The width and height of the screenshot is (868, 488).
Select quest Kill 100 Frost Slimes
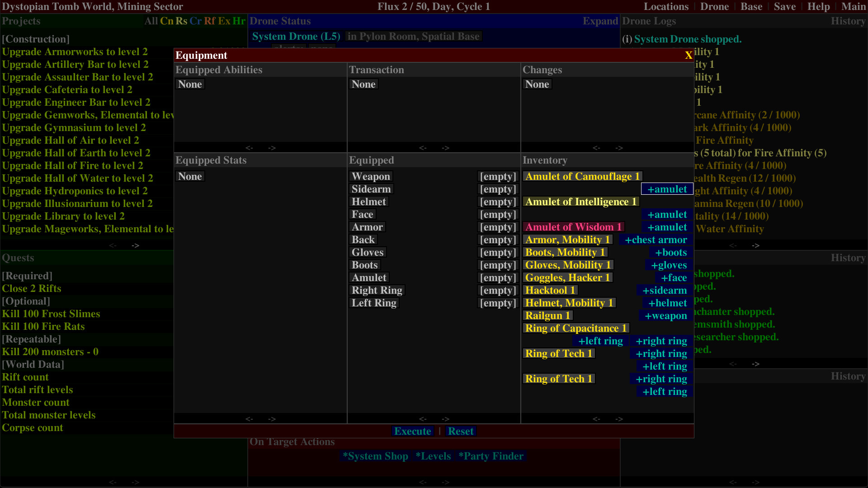point(51,314)
